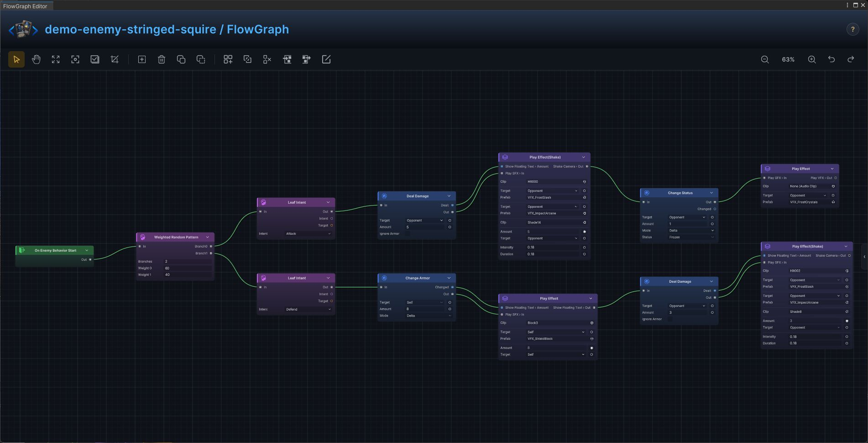Click the demo-enemy-stringed-squire / FlowGraph title
This screenshot has height=443, width=868.
point(167,29)
